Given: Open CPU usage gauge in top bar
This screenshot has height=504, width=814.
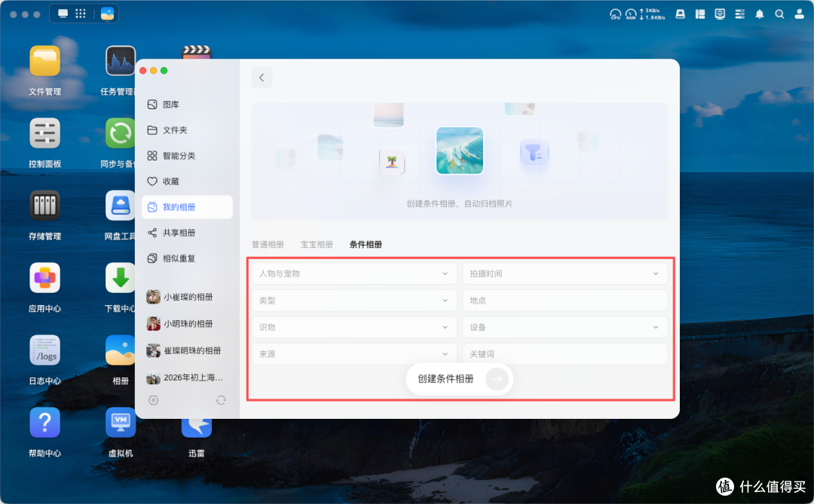Looking at the screenshot, I should click(x=615, y=14).
